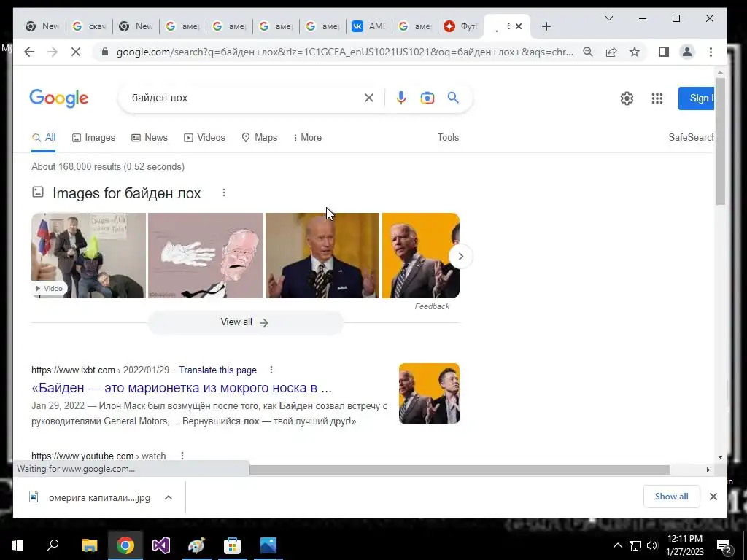Viewport: 747px width, 560px height.
Task: Share this page icon in address bar
Action: tap(611, 52)
